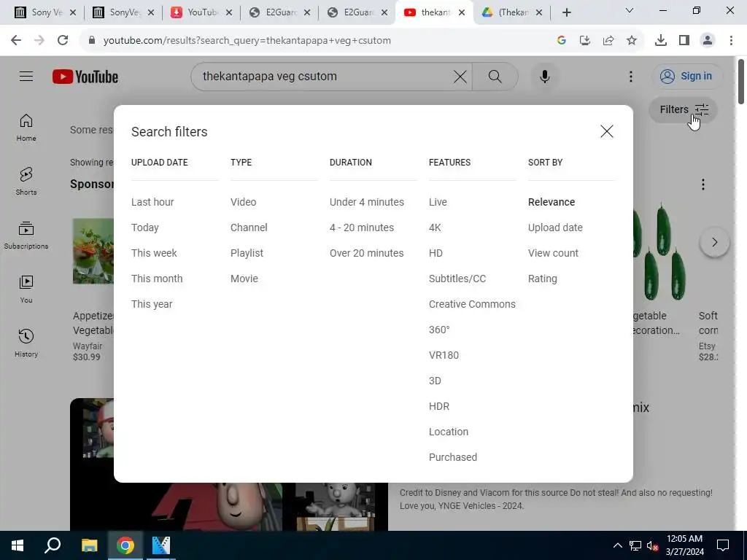Open Subscriptions in the sidebar
Screen dimensions: 747x560
[x=26, y=236]
